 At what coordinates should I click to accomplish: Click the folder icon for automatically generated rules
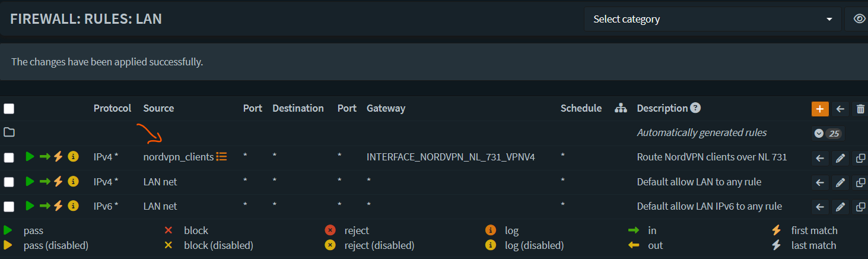(9, 132)
